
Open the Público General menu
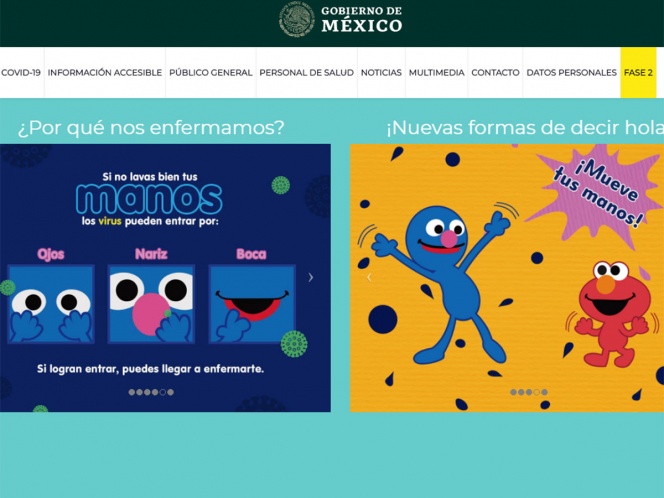pyautogui.click(x=210, y=72)
